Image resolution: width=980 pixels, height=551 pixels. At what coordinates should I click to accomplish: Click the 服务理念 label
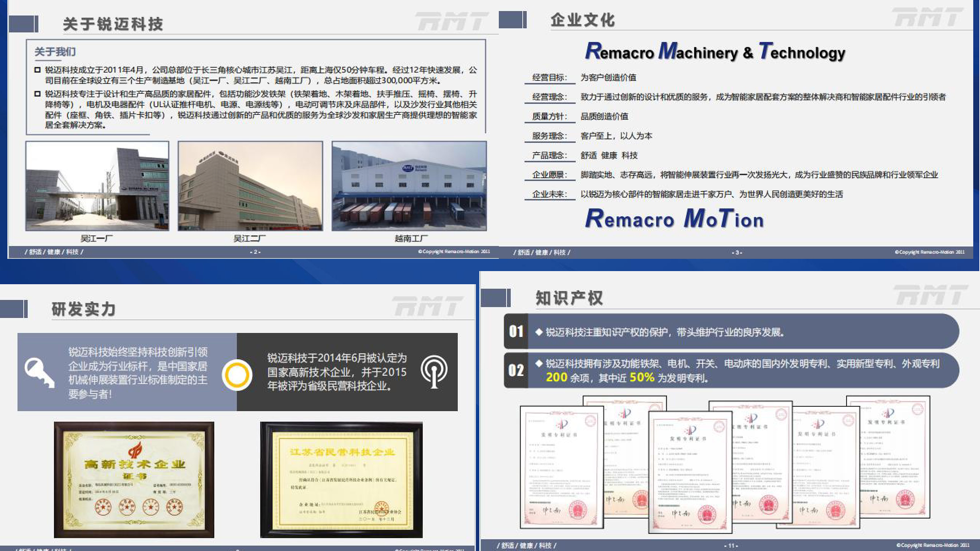click(549, 136)
